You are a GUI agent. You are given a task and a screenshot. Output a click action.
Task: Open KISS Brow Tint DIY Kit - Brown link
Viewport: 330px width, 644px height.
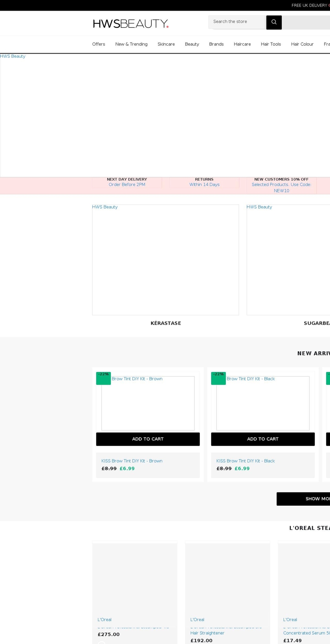click(132, 461)
